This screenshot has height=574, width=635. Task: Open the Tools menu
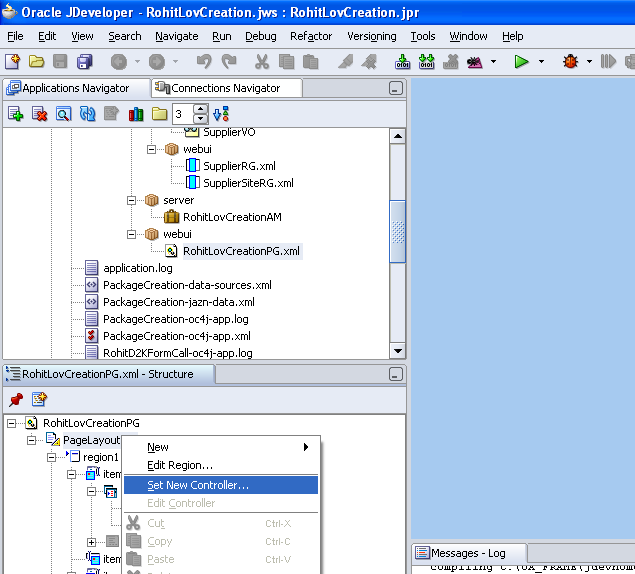click(423, 36)
